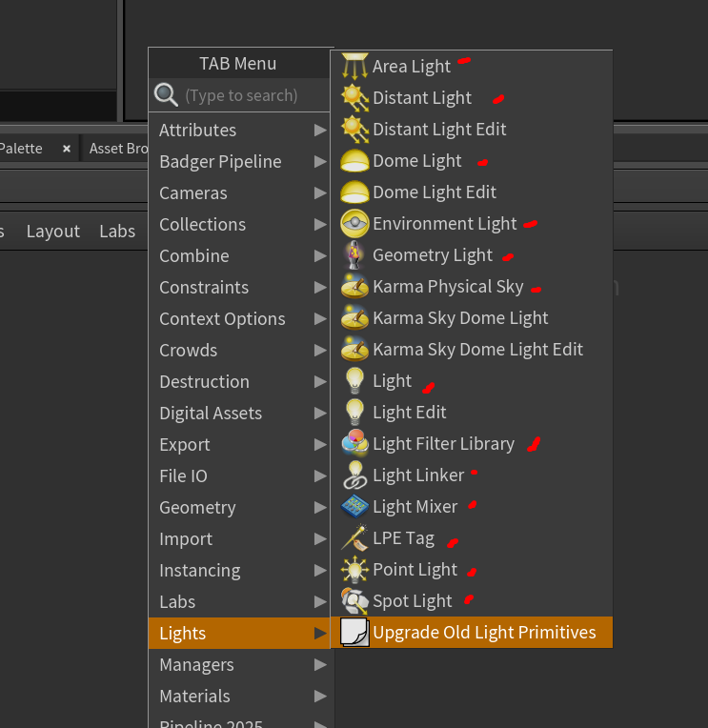Screen dimensions: 708x728
Task: Open the Geometry category in TAB Menu
Action: click(x=197, y=507)
